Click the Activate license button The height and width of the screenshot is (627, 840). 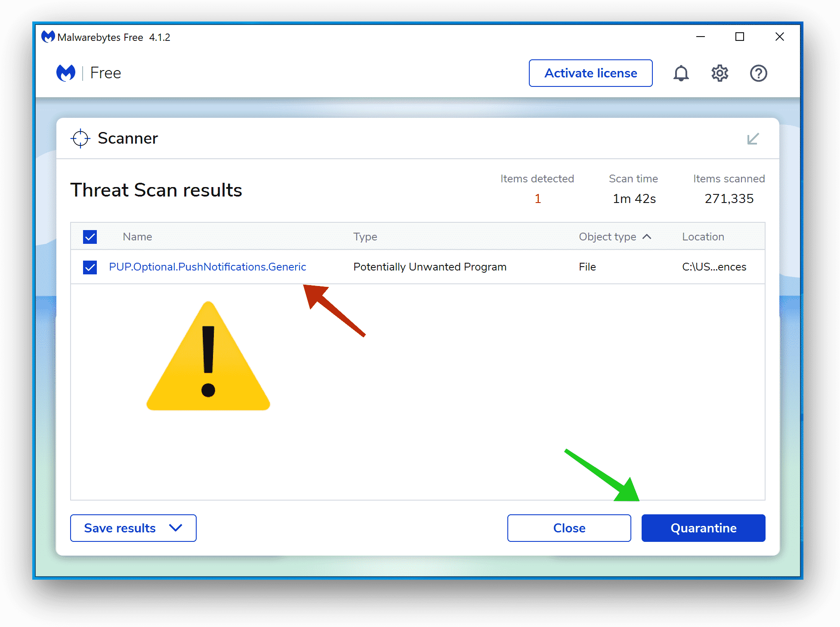pos(590,74)
